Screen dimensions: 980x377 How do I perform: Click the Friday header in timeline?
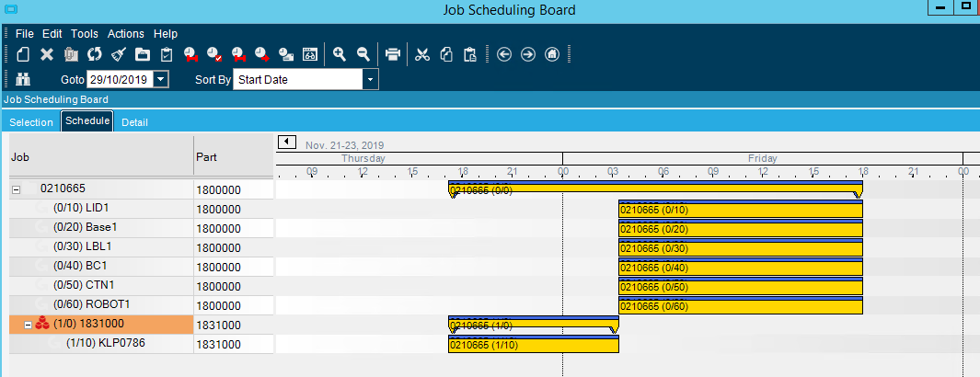pos(763,158)
